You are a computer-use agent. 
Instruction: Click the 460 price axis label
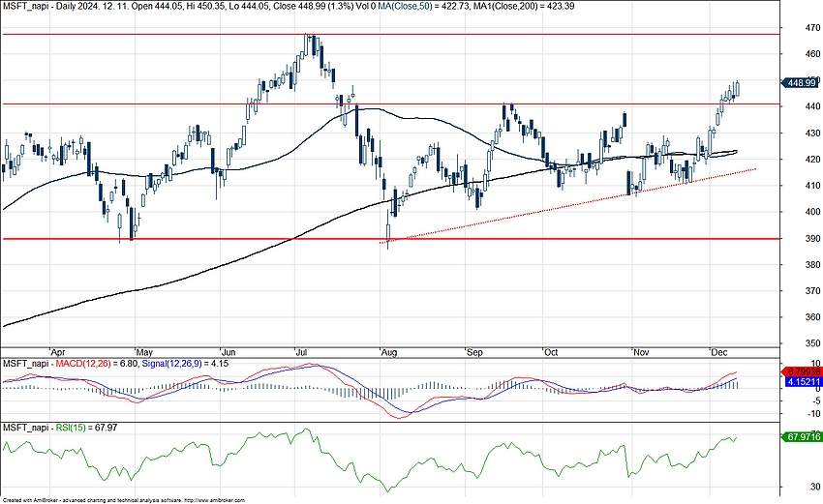click(x=813, y=53)
